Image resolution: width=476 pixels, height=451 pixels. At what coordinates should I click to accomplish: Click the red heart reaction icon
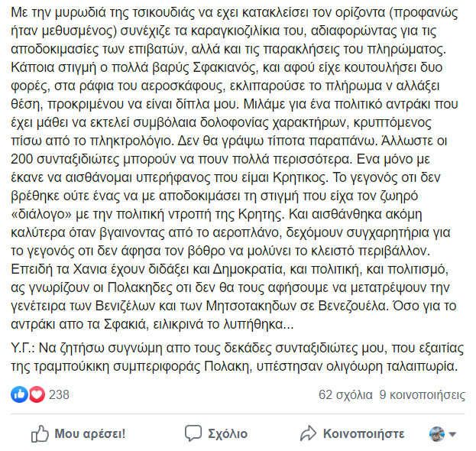[x=36, y=394]
